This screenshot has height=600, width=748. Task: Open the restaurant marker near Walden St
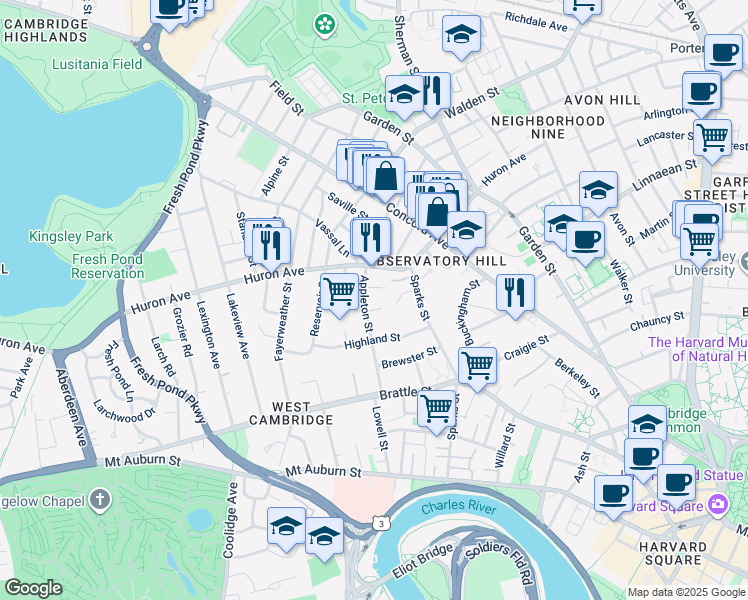[435, 91]
